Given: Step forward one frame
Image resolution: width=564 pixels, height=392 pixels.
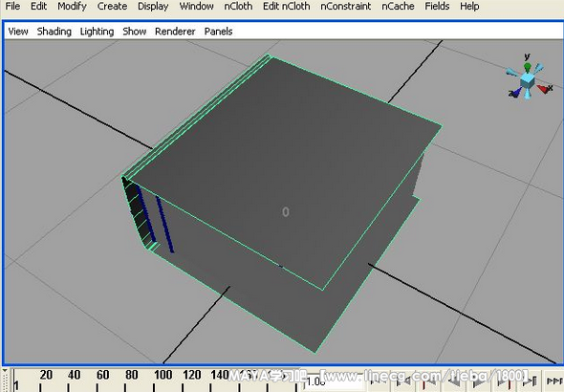Looking at the screenshot, I should tap(531, 381).
